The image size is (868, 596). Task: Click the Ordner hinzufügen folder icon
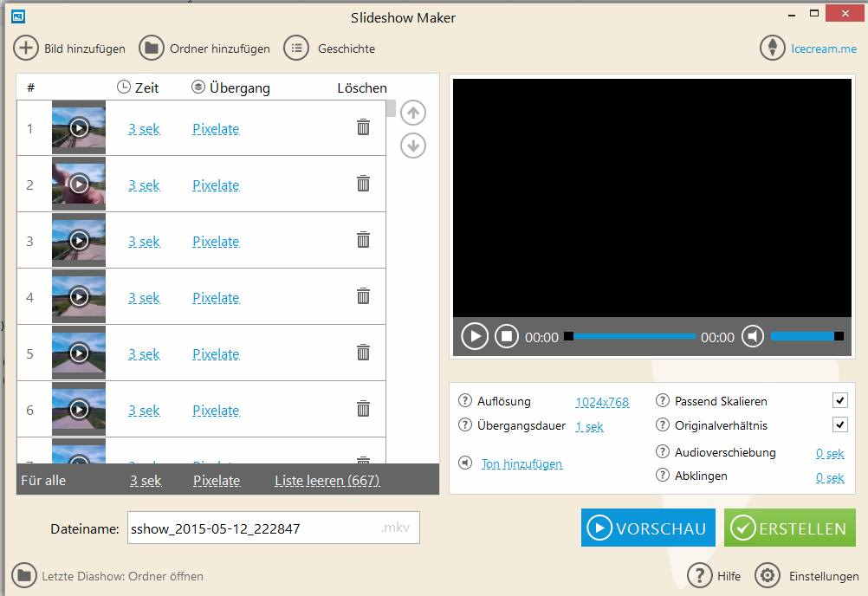(152, 49)
